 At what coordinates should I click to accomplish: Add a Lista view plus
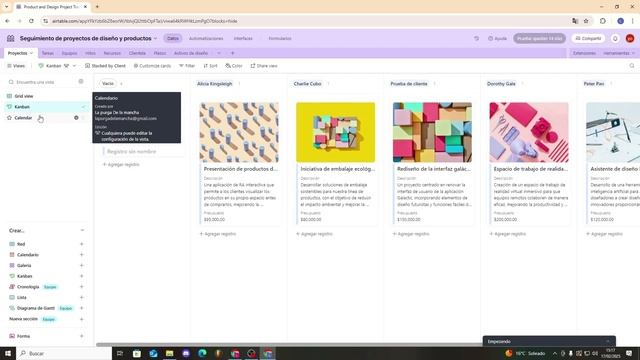(x=82, y=298)
